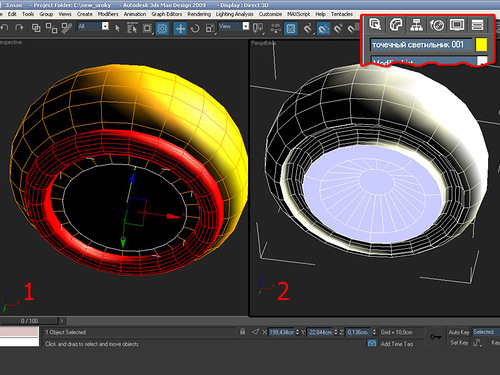The width and height of the screenshot is (500, 375).
Task: Toggle the Selection Lock padlock icon
Action: pyautogui.click(x=243, y=332)
